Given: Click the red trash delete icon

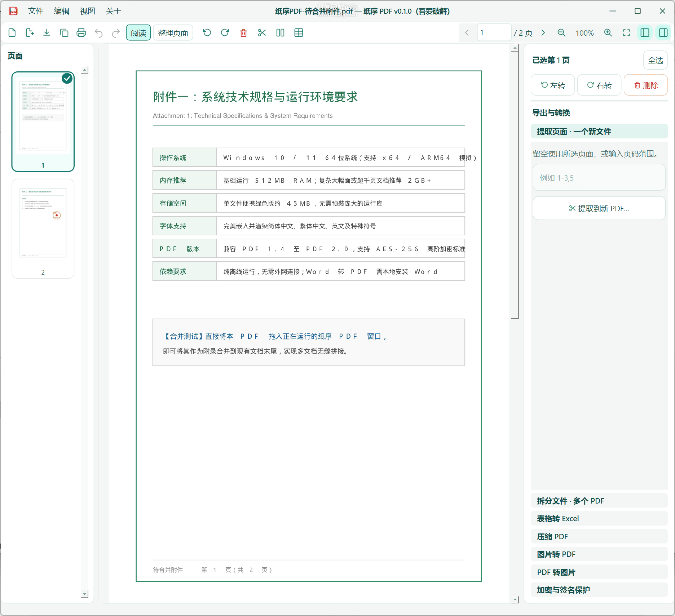Looking at the screenshot, I should click(x=243, y=33).
